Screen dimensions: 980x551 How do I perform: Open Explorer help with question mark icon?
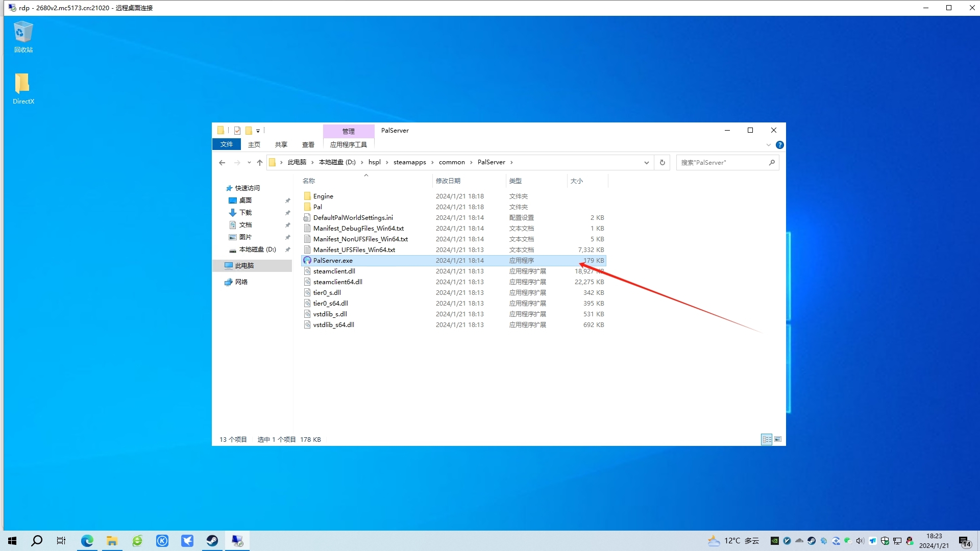coord(779,145)
